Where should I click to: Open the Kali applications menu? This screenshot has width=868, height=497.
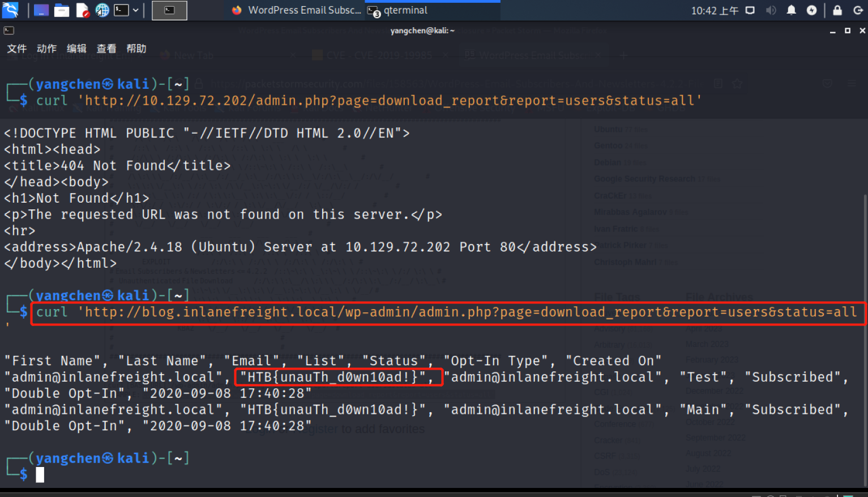tap(10, 10)
